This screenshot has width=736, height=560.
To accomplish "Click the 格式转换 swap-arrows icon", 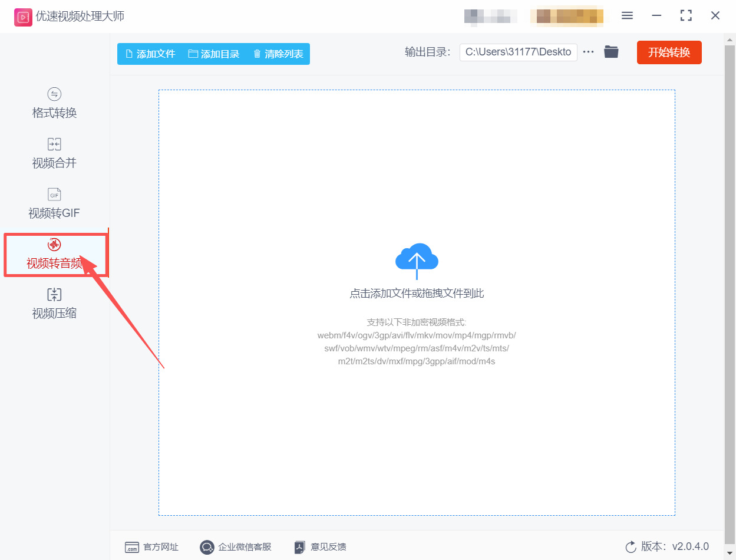I will point(54,94).
